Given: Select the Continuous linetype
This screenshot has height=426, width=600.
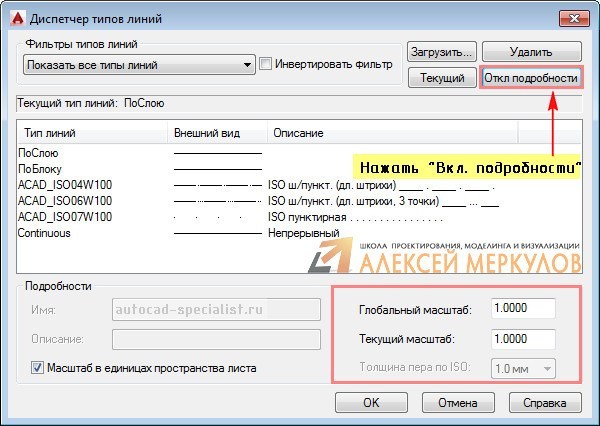Looking at the screenshot, I should [46, 233].
